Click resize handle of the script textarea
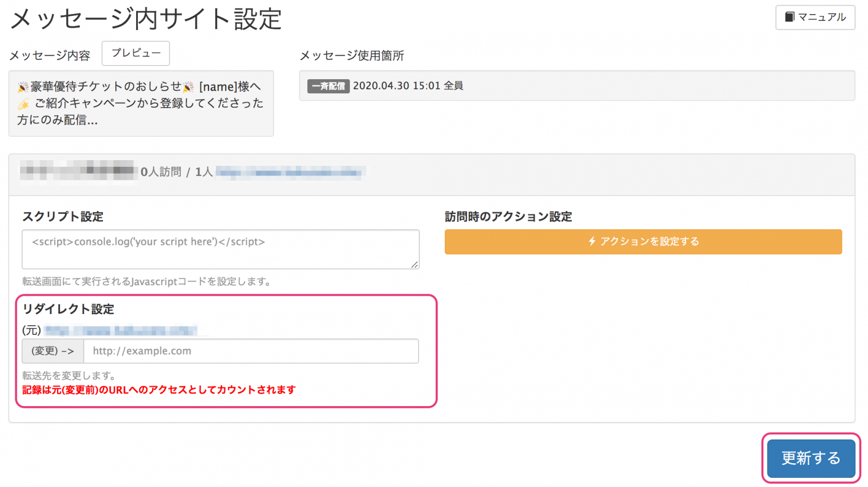 [414, 264]
